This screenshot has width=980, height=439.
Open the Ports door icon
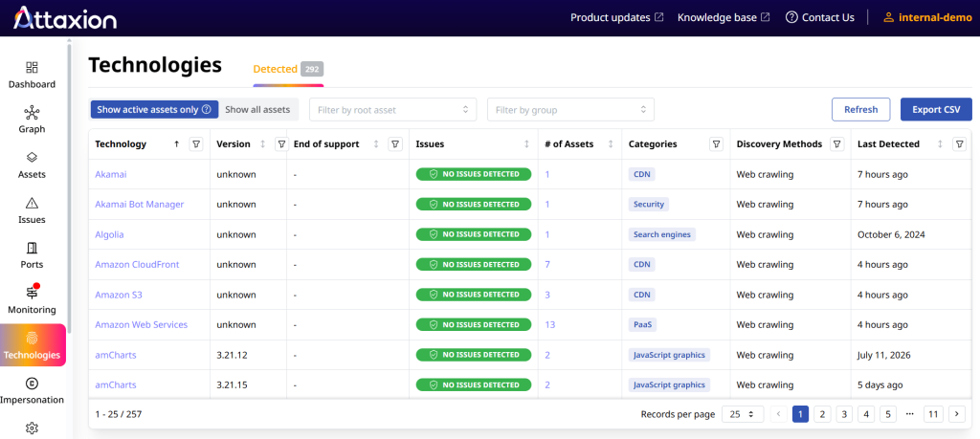point(32,248)
